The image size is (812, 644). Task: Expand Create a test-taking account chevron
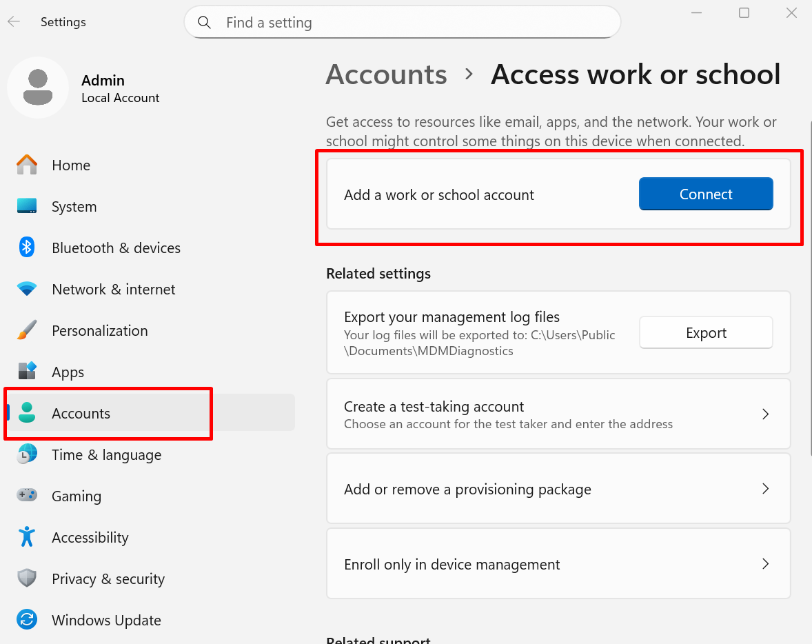765,414
